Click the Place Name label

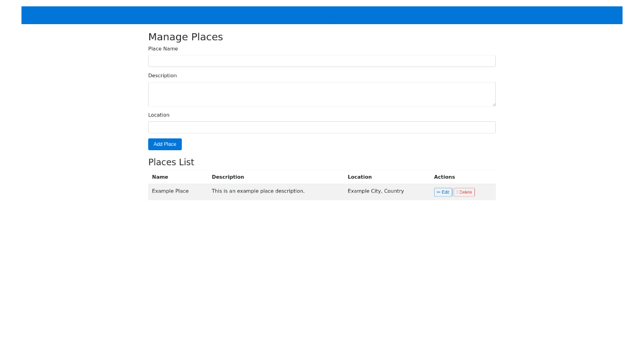pos(163,48)
